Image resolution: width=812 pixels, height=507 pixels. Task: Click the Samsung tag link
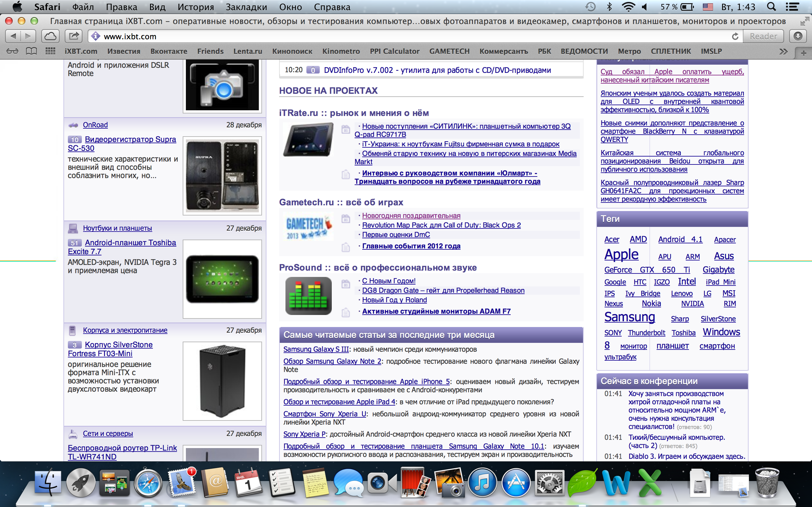coord(630,317)
